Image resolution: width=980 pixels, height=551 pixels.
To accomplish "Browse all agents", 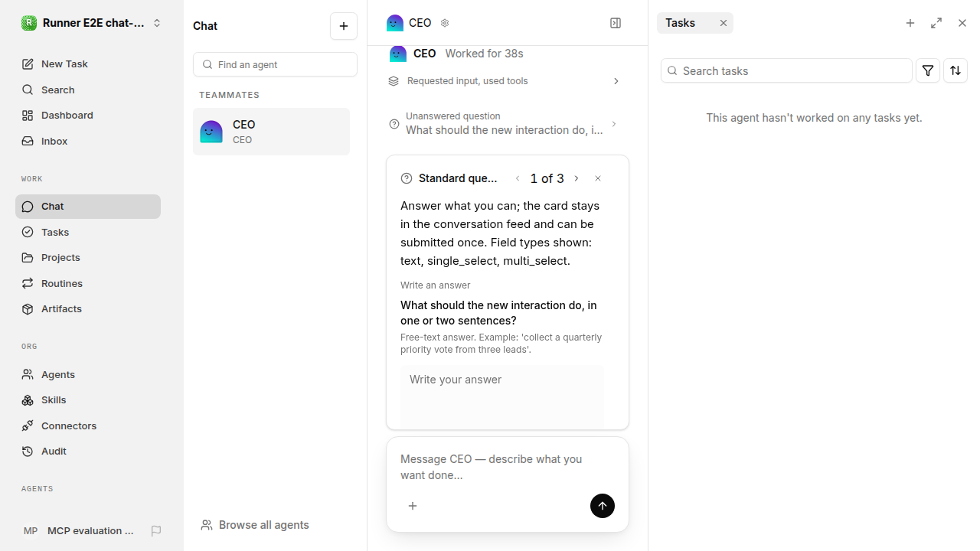I will pos(256,525).
